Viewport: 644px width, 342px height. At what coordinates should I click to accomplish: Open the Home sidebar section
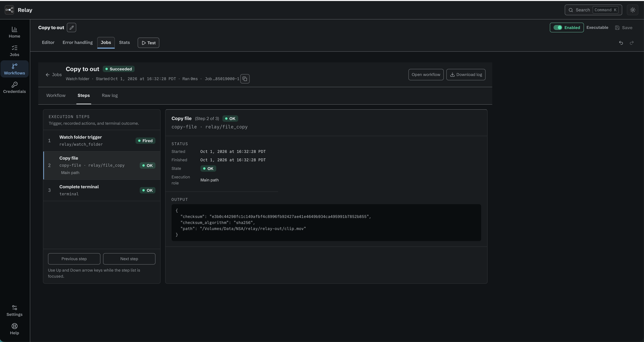pos(14,33)
